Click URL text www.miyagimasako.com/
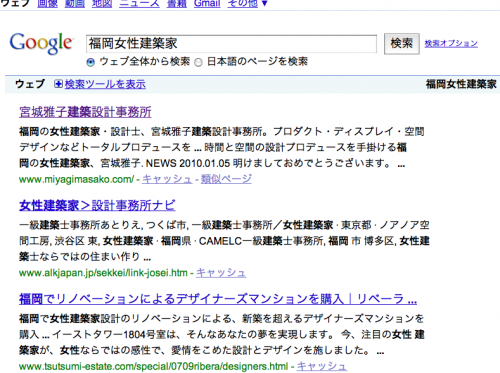This screenshot has height=373, width=500. pos(76,179)
